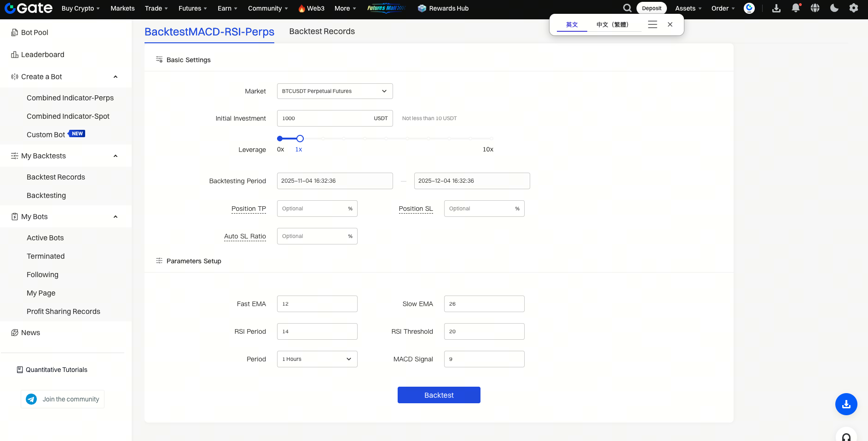This screenshot has height=441, width=868.
Task: Click the Deposit button
Action: click(x=651, y=8)
